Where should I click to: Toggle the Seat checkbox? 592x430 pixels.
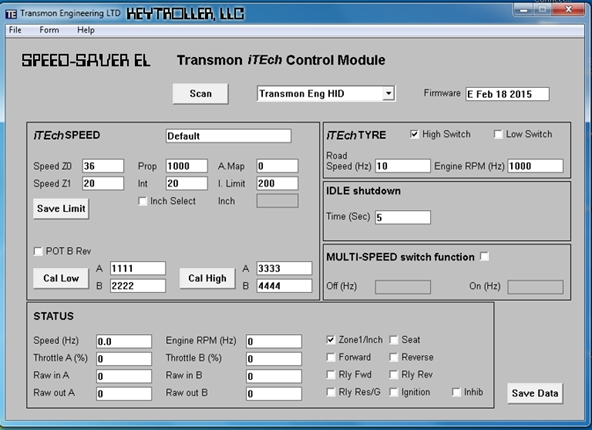point(393,340)
